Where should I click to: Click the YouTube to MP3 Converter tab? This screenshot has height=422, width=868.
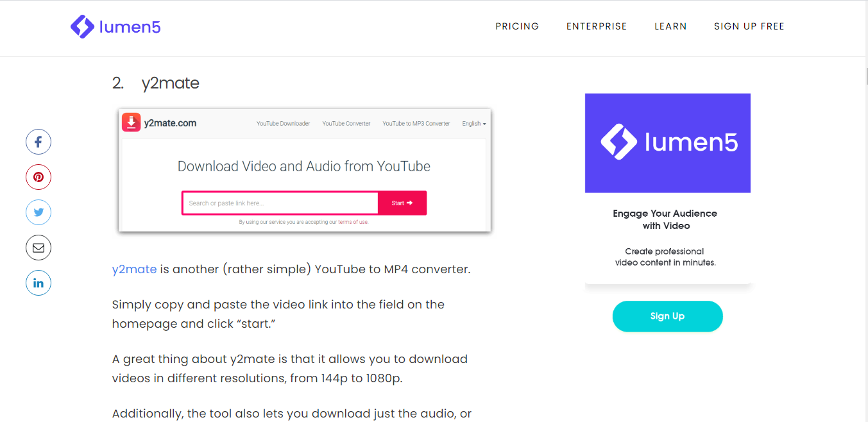coord(416,123)
